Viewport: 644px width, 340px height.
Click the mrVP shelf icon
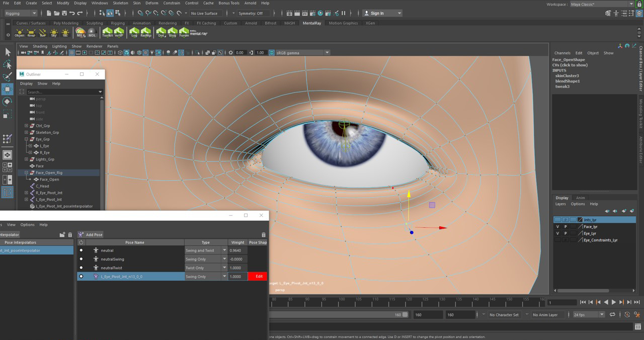tap(119, 32)
